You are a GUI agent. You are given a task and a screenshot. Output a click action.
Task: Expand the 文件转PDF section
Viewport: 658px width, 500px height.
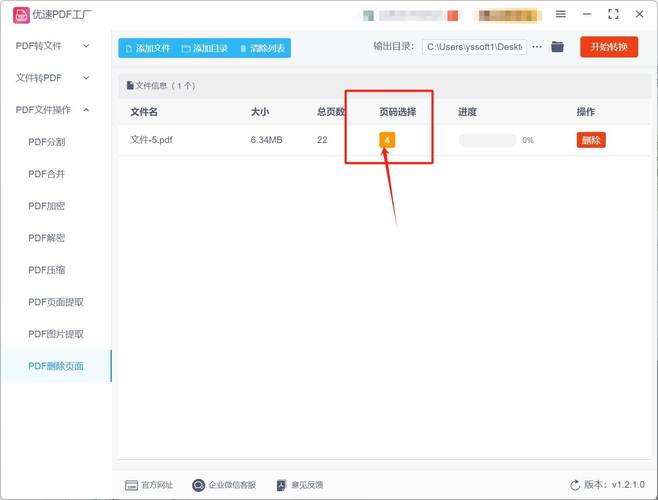point(55,78)
